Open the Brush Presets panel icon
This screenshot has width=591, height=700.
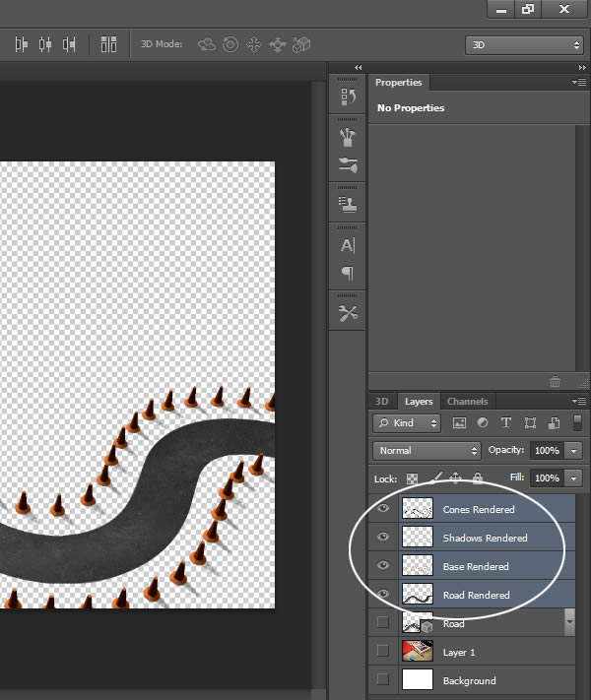[348, 165]
